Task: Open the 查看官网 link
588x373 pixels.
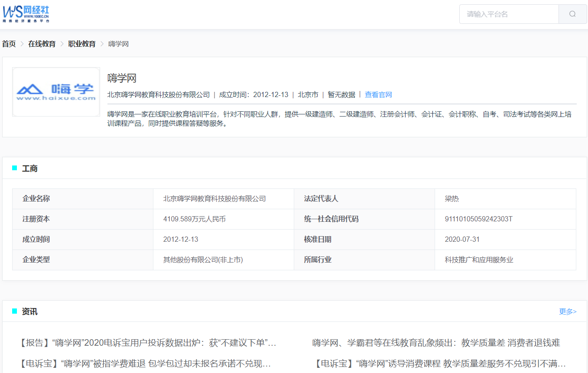Action: [x=378, y=94]
